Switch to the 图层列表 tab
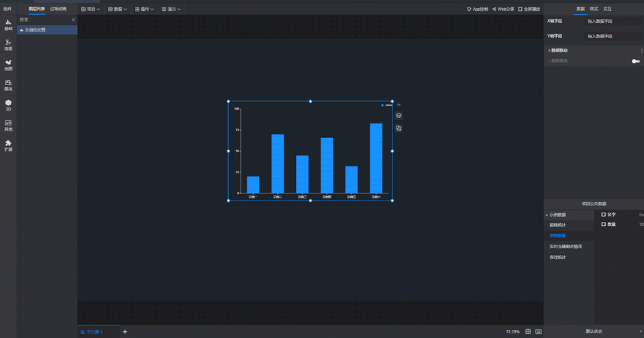The width and height of the screenshot is (644, 338). (36, 9)
